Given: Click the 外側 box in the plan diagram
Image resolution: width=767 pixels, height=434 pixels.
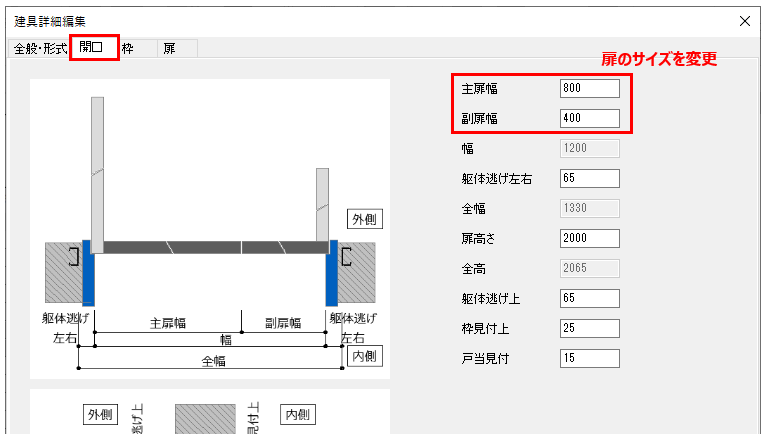Looking at the screenshot, I should [x=365, y=219].
